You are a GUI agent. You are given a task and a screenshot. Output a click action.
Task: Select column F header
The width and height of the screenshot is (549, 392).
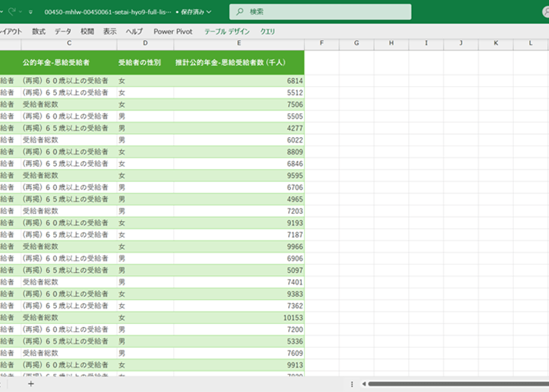coord(321,43)
